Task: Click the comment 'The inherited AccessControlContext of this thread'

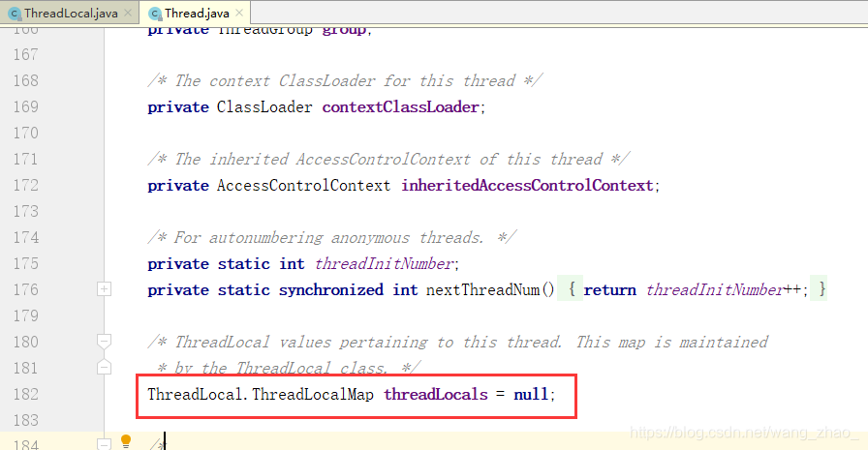Action: tap(388, 160)
